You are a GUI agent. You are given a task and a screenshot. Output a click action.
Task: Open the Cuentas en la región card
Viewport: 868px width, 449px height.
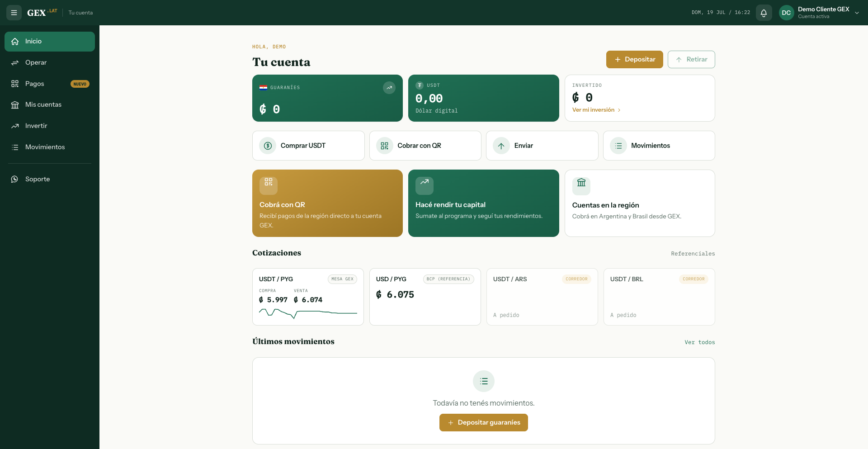point(640,203)
